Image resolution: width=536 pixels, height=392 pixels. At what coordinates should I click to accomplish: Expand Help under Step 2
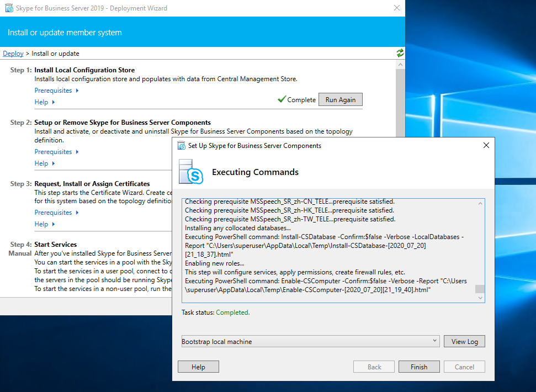[x=45, y=163]
